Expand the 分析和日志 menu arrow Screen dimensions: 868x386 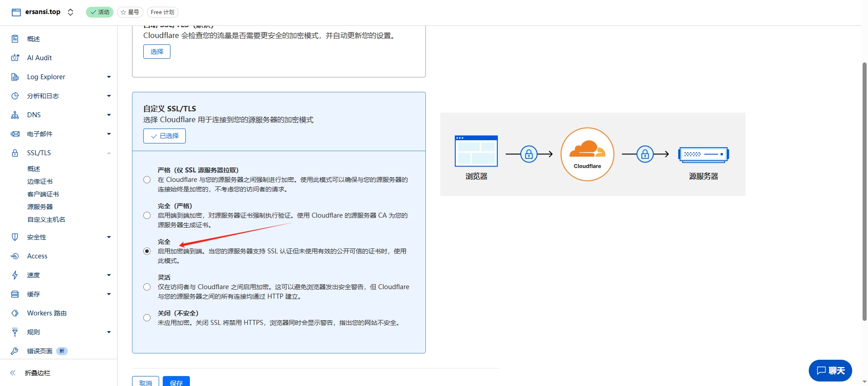click(109, 96)
